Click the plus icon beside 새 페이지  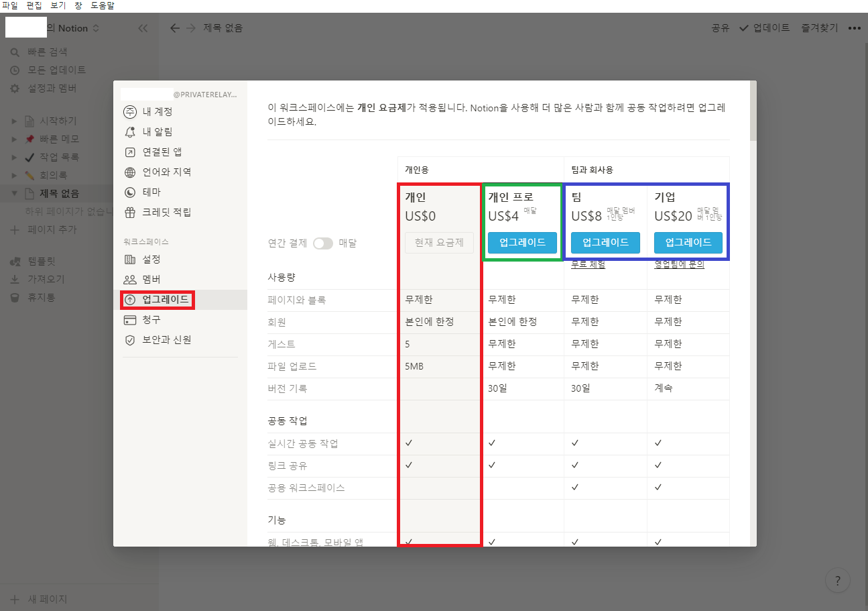[15, 599]
